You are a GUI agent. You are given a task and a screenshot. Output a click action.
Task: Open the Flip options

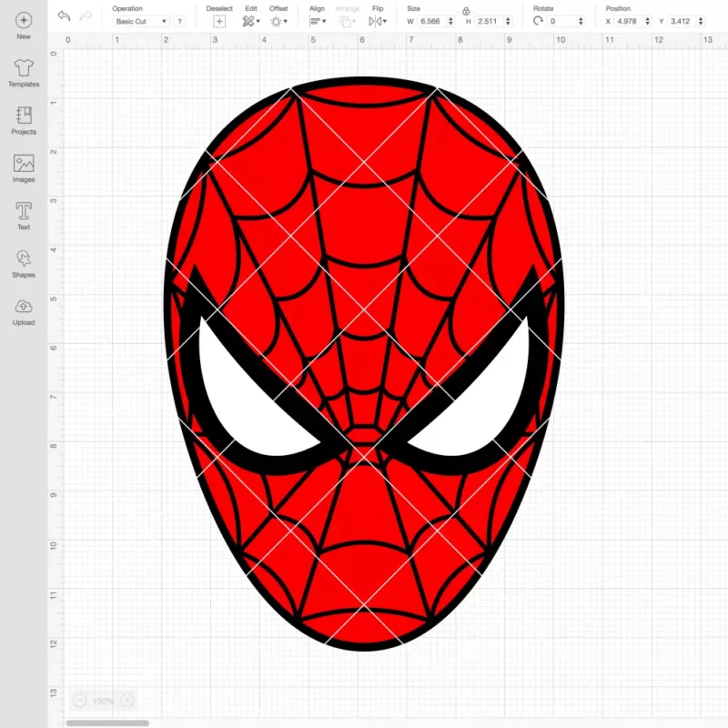(378, 21)
